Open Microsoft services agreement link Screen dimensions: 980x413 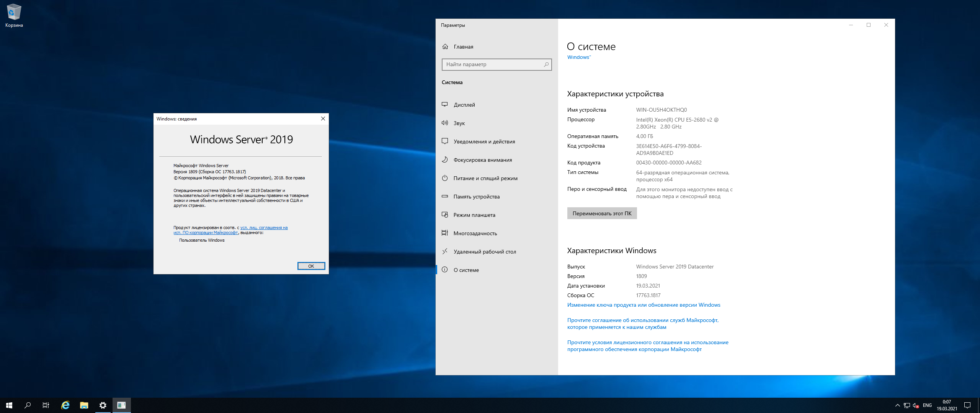643,324
